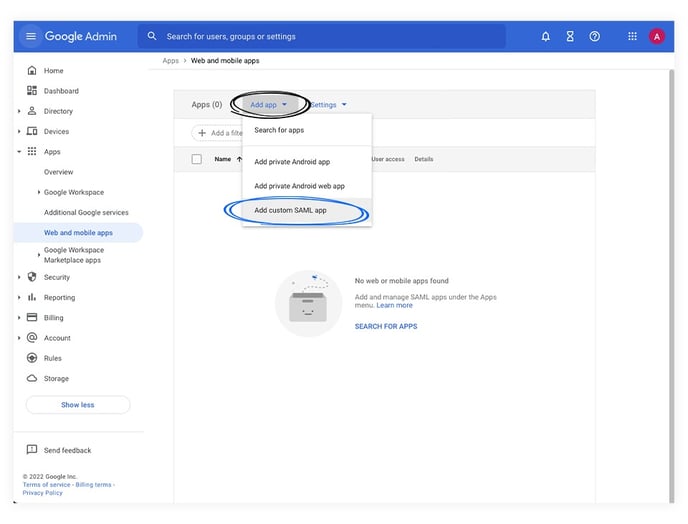Open the help question mark icon
The width and height of the screenshot is (688, 524).
595,36
